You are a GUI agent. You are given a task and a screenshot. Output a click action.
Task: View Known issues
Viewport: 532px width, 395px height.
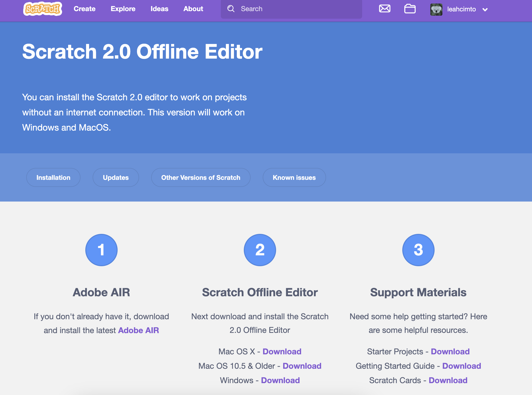click(x=294, y=177)
